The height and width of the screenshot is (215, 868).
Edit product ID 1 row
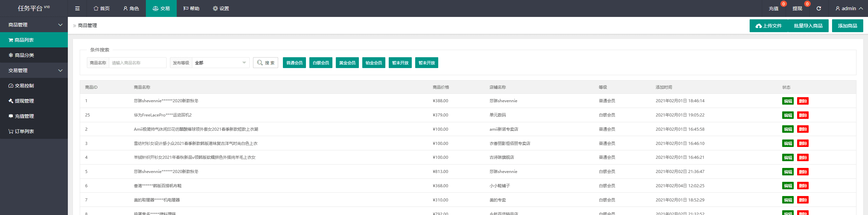(x=788, y=101)
